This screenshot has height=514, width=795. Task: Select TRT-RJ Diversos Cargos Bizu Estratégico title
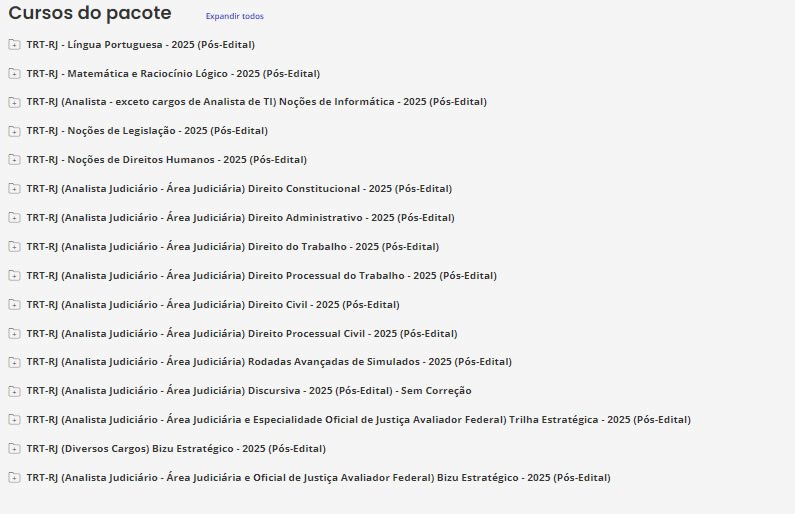[175, 449]
